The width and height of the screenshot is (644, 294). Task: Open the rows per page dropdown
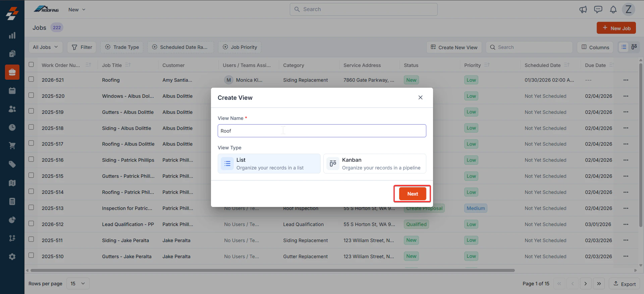coord(78,284)
